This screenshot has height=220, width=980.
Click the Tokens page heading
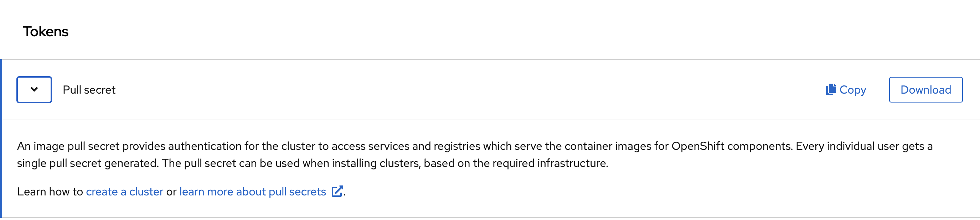pos(46,32)
